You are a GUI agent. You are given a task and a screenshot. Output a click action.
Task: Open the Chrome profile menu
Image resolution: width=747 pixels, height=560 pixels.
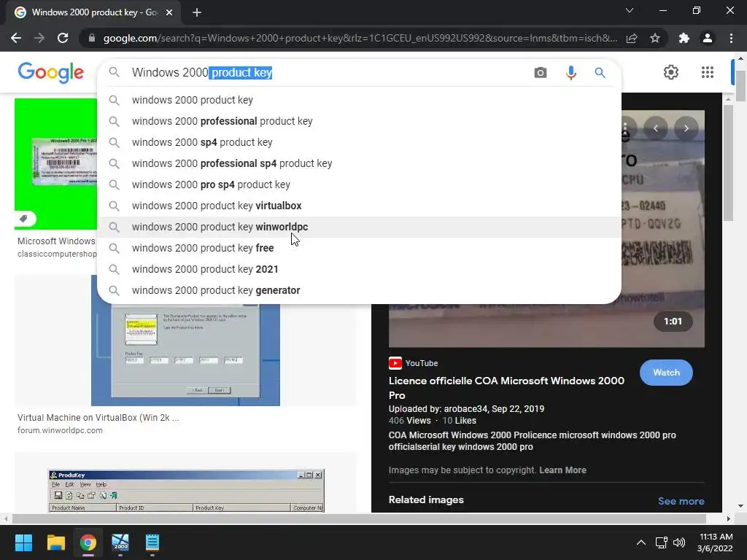click(x=708, y=38)
